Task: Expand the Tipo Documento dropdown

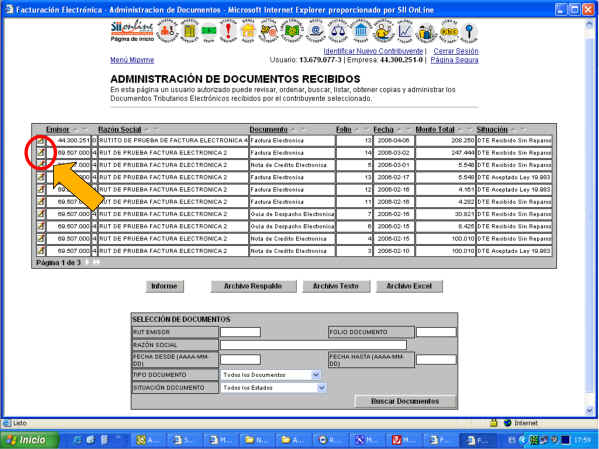Action: pos(316,375)
